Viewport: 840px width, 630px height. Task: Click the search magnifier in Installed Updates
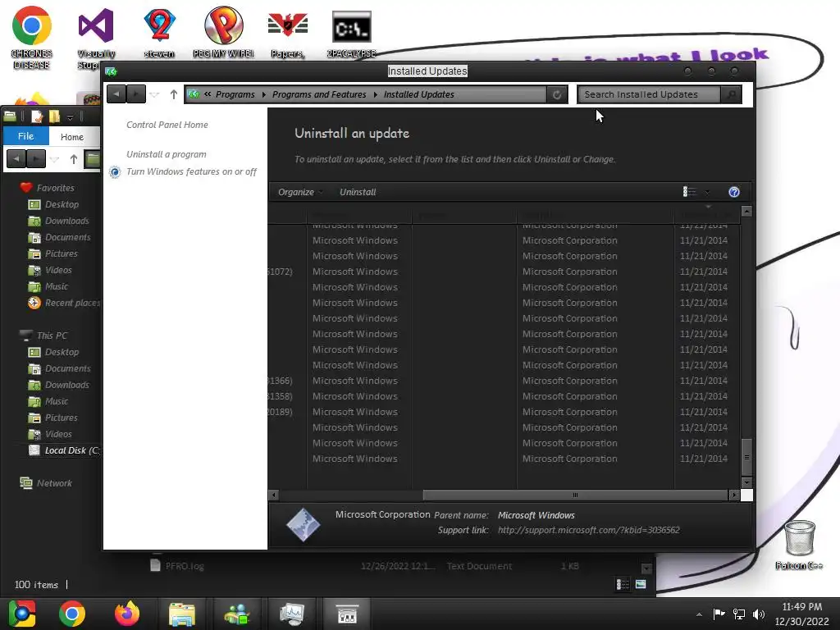click(x=731, y=94)
